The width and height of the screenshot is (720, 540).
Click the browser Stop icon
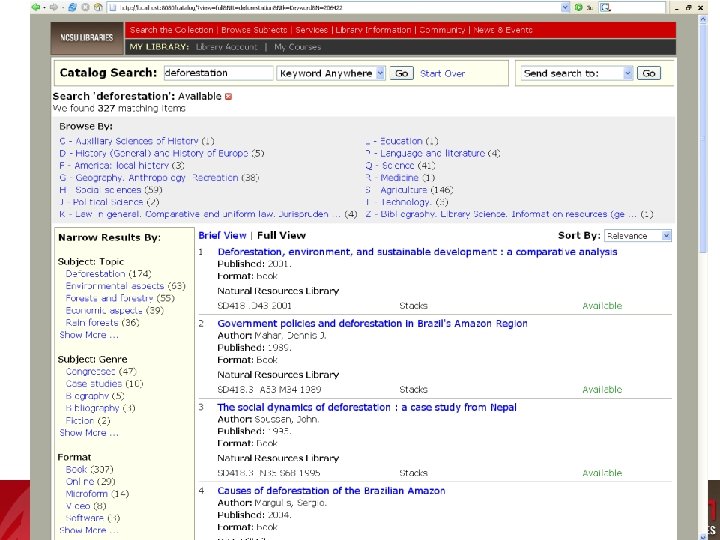(x=85, y=7)
